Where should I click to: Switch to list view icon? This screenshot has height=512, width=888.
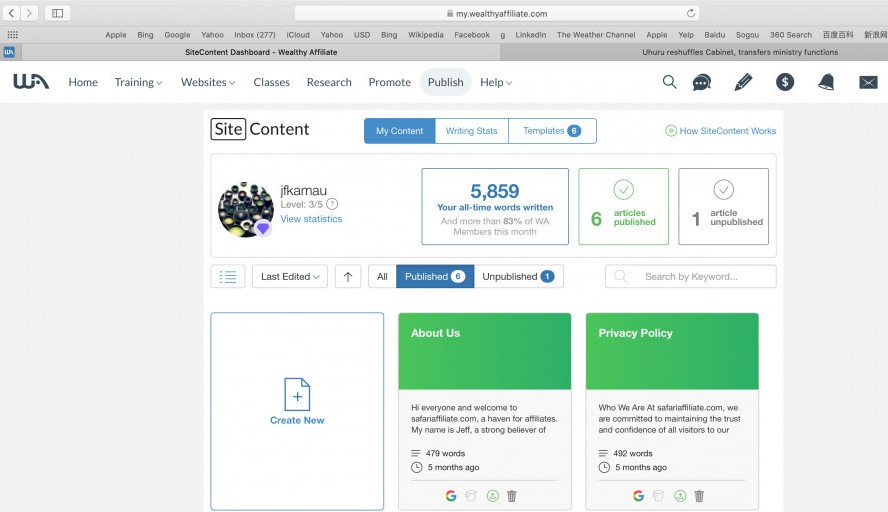[228, 276]
